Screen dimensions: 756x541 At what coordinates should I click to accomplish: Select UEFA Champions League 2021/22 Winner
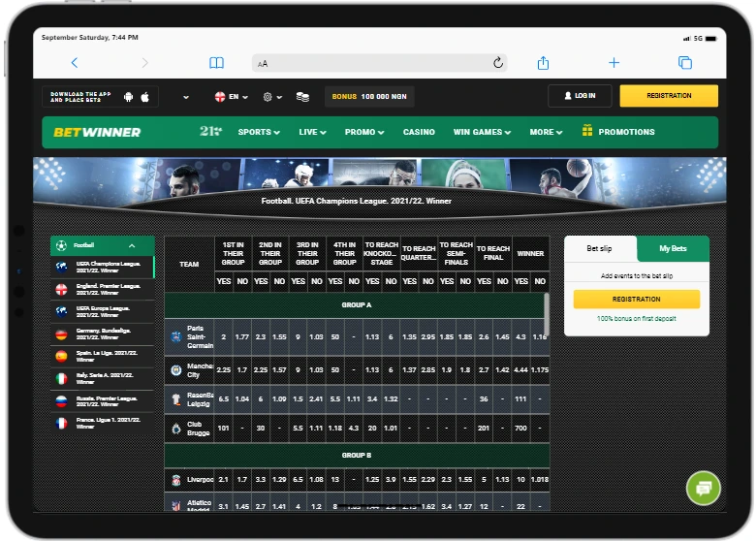point(102,268)
